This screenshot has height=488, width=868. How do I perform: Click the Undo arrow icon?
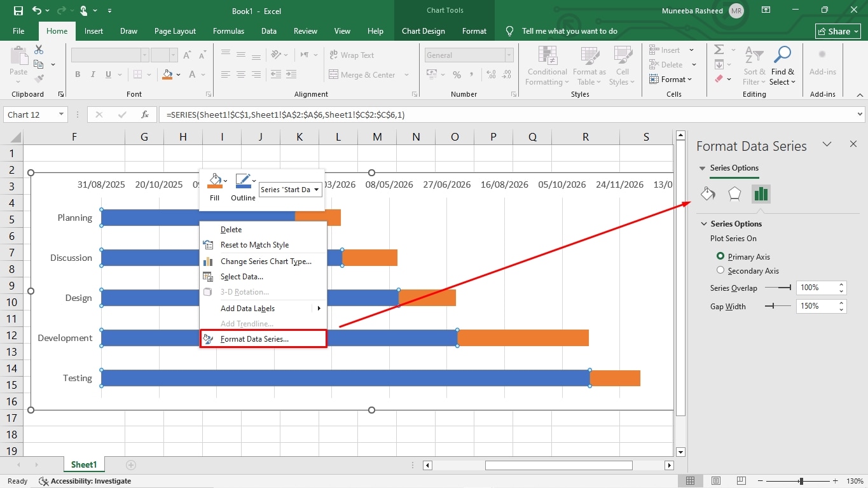coord(37,11)
